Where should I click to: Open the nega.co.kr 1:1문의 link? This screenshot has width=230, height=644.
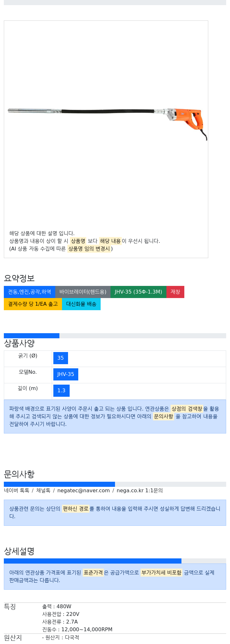pos(140,491)
